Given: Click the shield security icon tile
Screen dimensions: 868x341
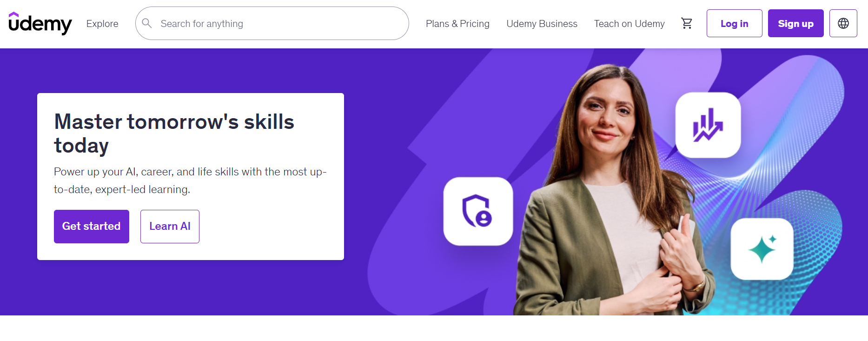Looking at the screenshot, I should [478, 211].
